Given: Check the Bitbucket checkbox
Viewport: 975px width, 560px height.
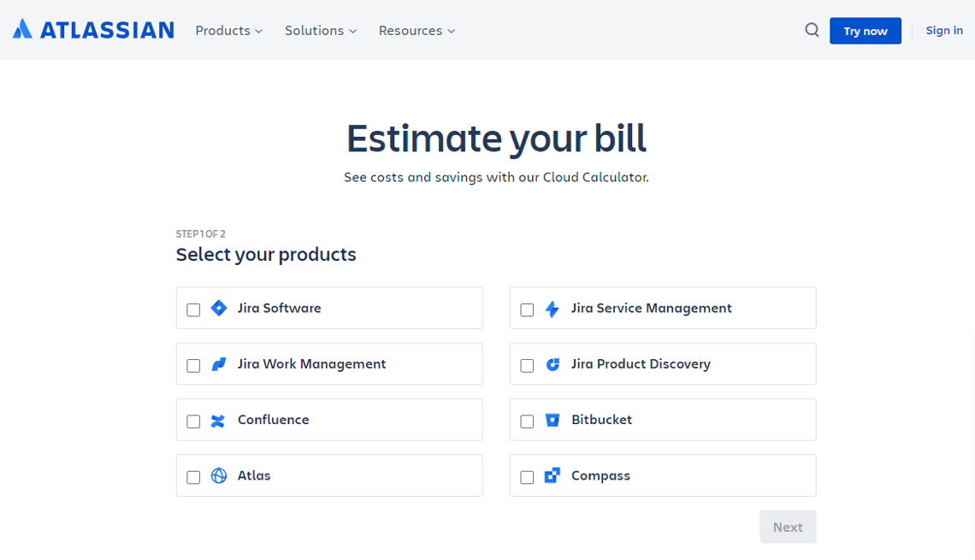Looking at the screenshot, I should pyautogui.click(x=527, y=421).
